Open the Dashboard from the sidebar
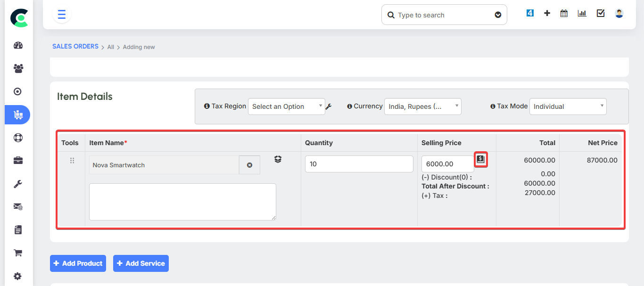 point(17,45)
